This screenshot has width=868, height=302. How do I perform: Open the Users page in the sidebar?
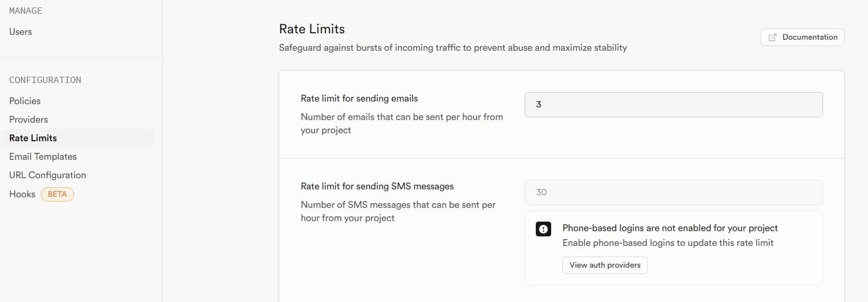tap(21, 32)
